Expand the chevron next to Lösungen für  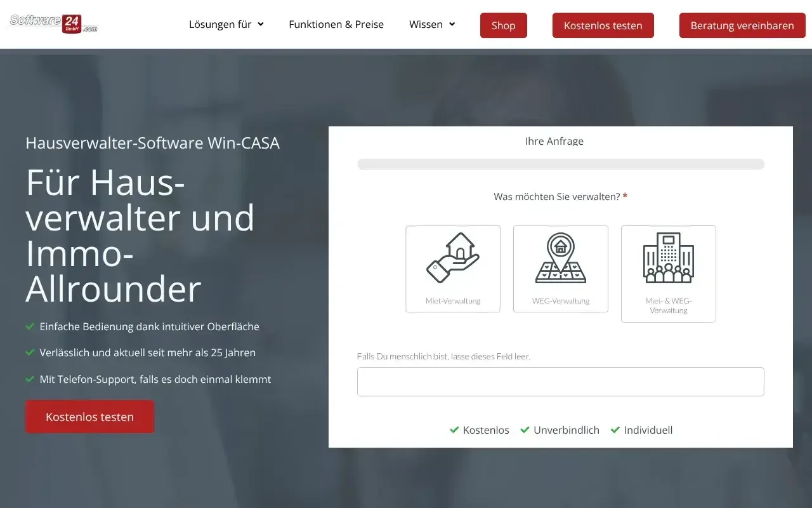point(261,25)
